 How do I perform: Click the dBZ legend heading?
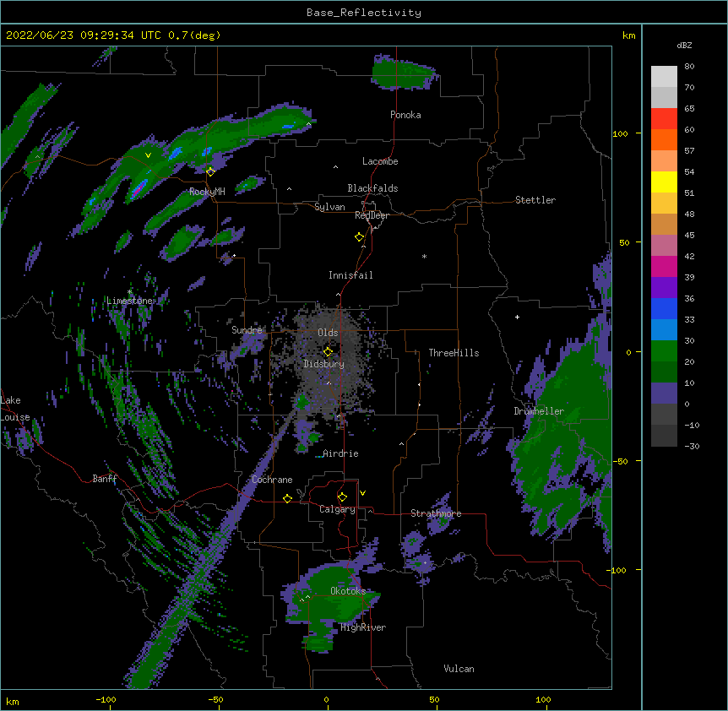tap(684, 45)
